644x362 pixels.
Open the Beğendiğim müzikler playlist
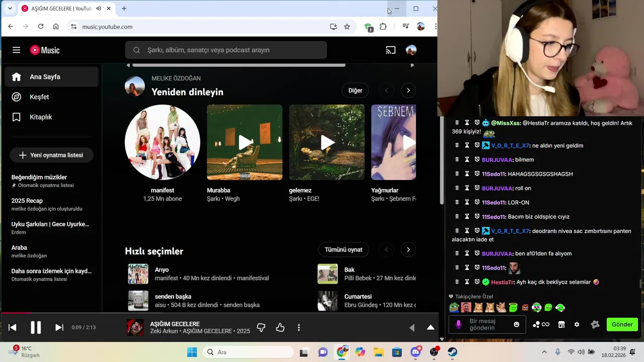point(52,181)
